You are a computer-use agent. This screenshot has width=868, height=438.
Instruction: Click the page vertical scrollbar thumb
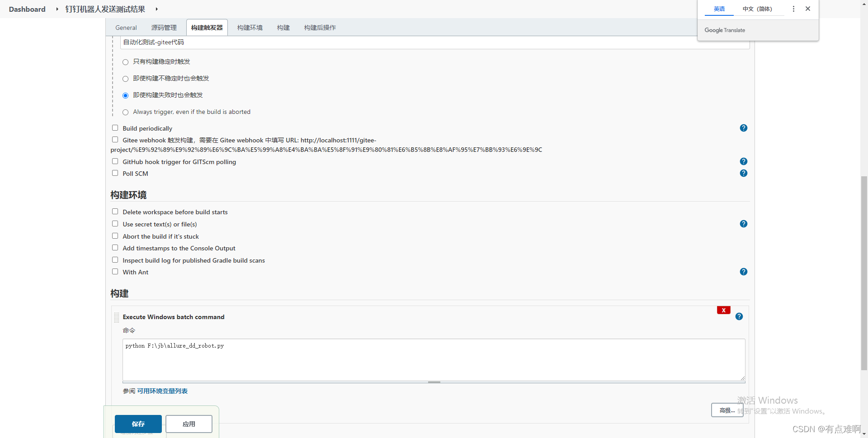pos(864,273)
